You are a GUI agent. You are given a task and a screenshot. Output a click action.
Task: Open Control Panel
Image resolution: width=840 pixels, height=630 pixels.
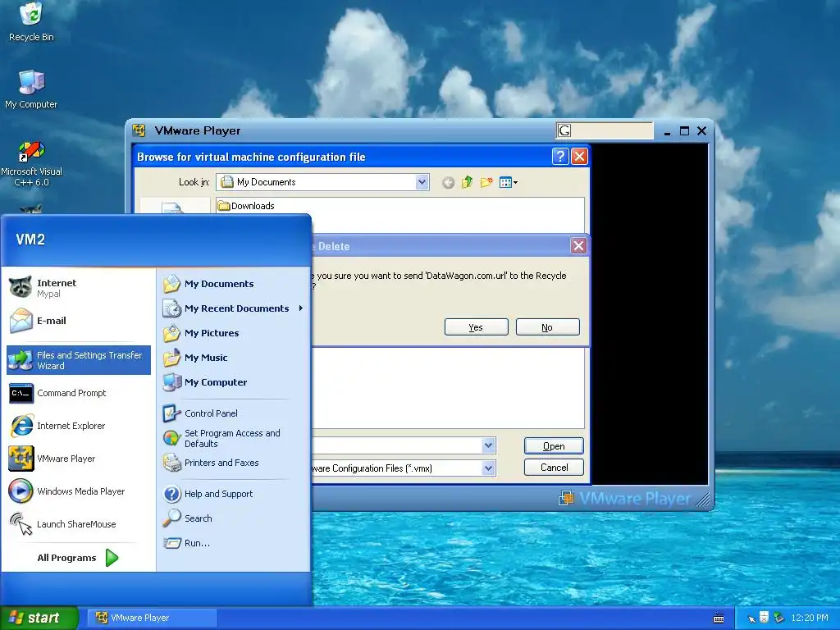point(233,413)
